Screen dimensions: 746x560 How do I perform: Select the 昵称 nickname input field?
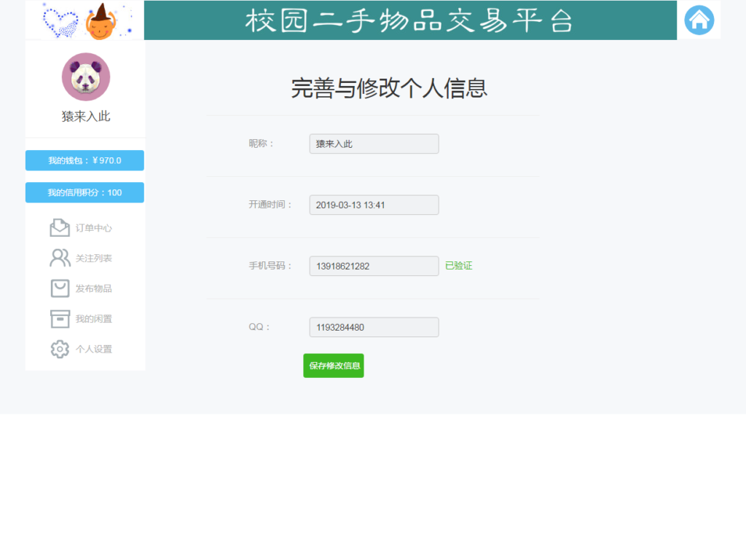tap(373, 143)
